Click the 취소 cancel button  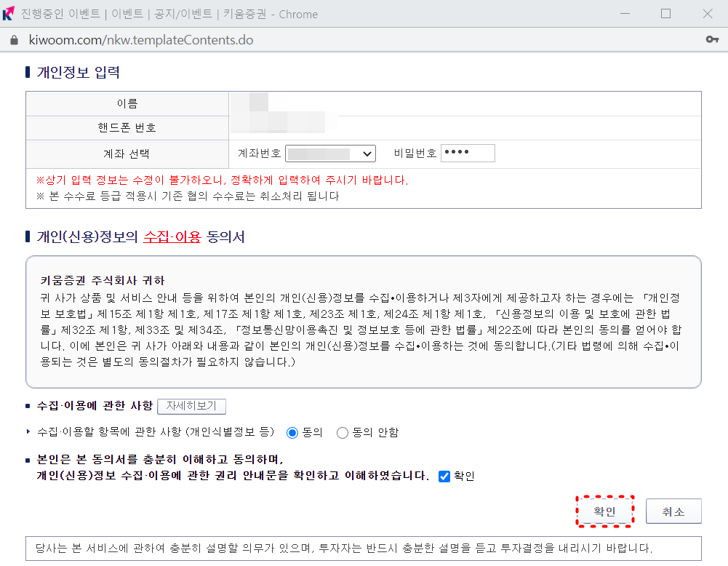pyautogui.click(x=673, y=511)
